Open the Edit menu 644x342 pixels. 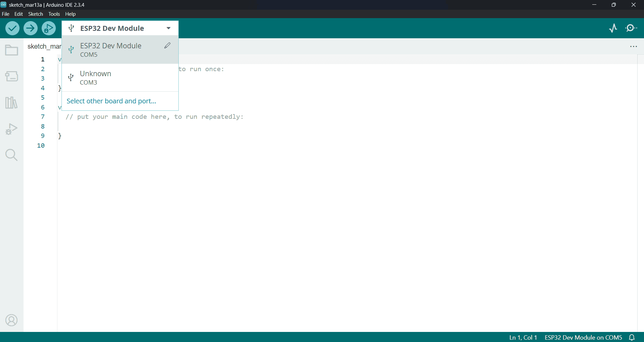(18, 14)
